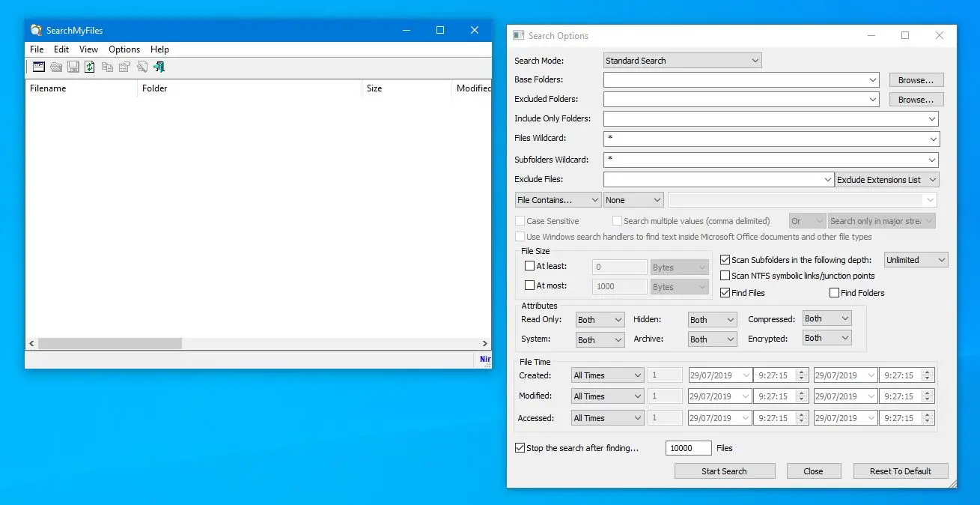Open the Options menu

tap(124, 49)
